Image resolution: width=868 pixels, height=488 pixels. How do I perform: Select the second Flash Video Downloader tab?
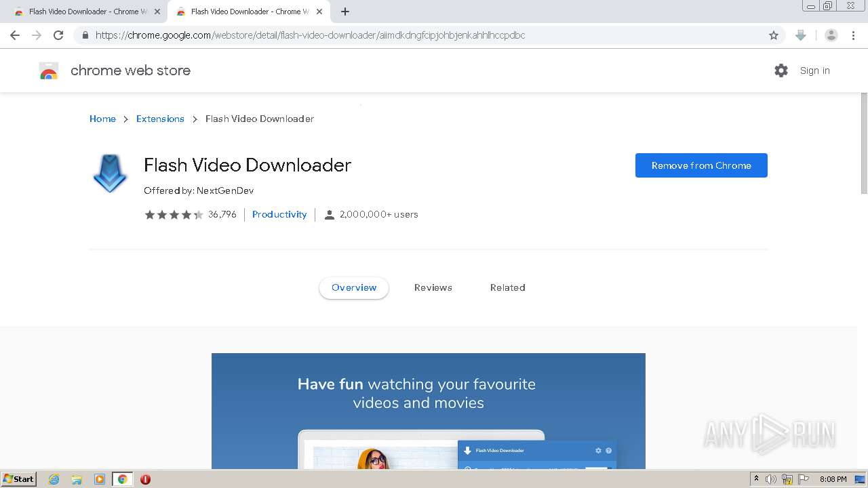click(x=248, y=12)
